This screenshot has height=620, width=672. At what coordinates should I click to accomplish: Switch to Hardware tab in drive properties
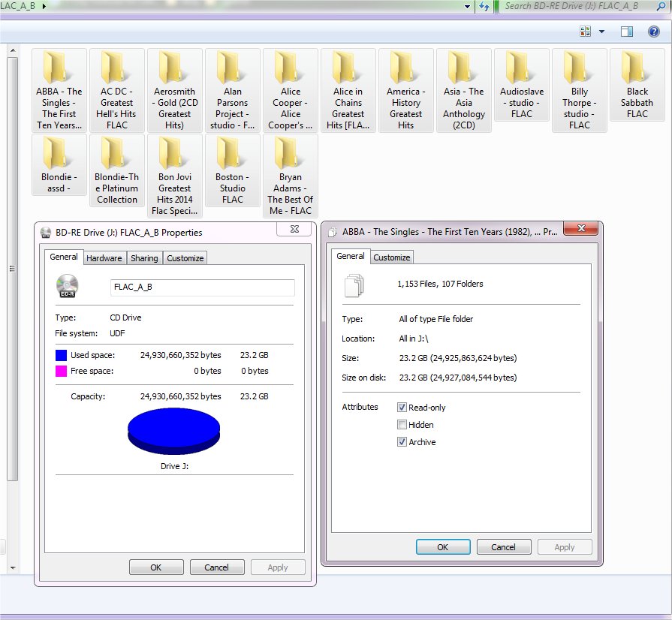(x=104, y=258)
